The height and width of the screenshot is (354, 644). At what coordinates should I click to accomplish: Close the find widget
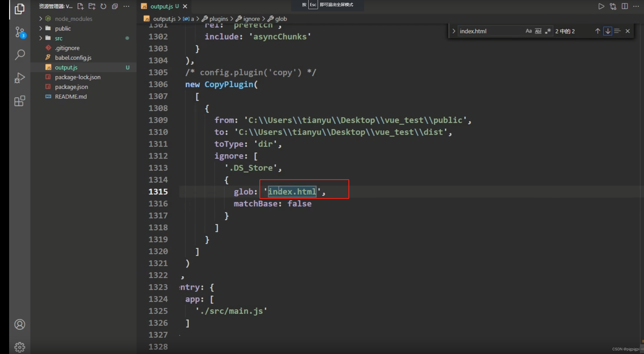[x=628, y=31]
